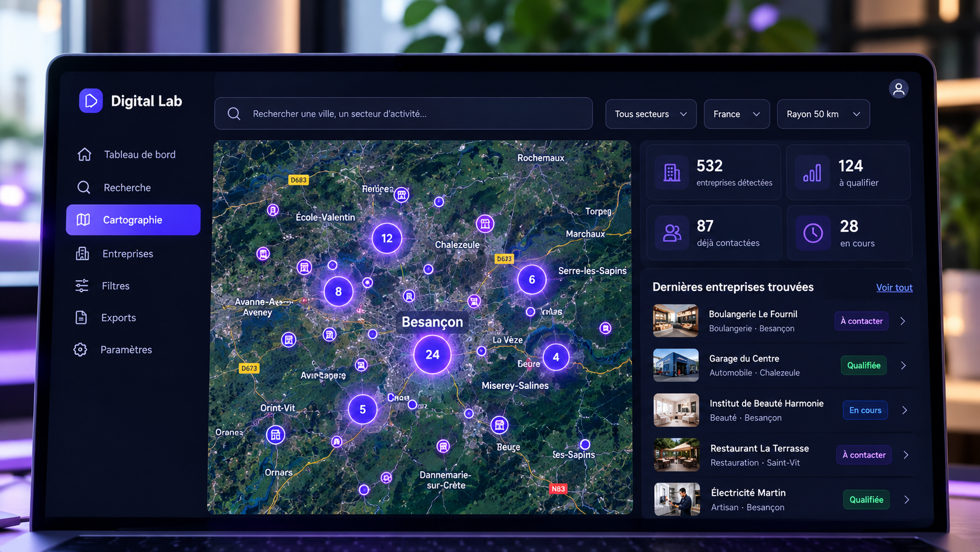Click the people icon beside 87 déjà contactées
Viewport: 980px width, 552px height.
tap(672, 233)
